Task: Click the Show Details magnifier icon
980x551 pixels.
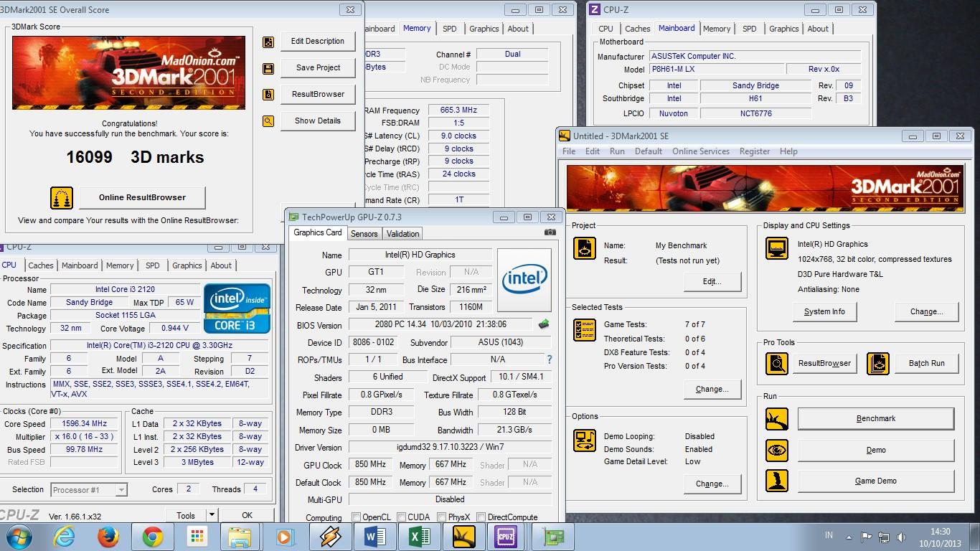Action: point(268,121)
